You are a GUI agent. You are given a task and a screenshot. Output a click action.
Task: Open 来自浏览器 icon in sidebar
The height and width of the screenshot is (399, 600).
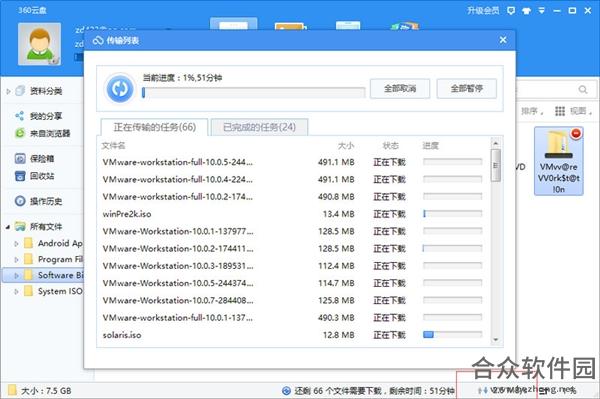[x=20, y=133]
